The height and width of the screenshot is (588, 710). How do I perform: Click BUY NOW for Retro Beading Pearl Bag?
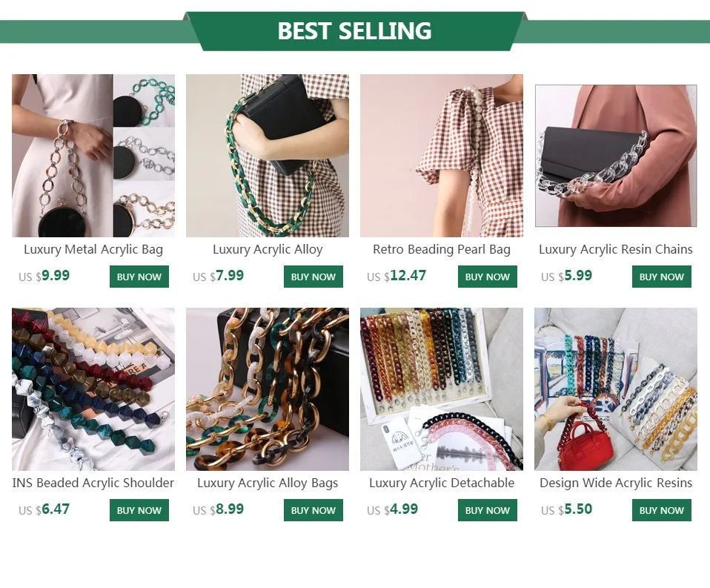pos(487,277)
